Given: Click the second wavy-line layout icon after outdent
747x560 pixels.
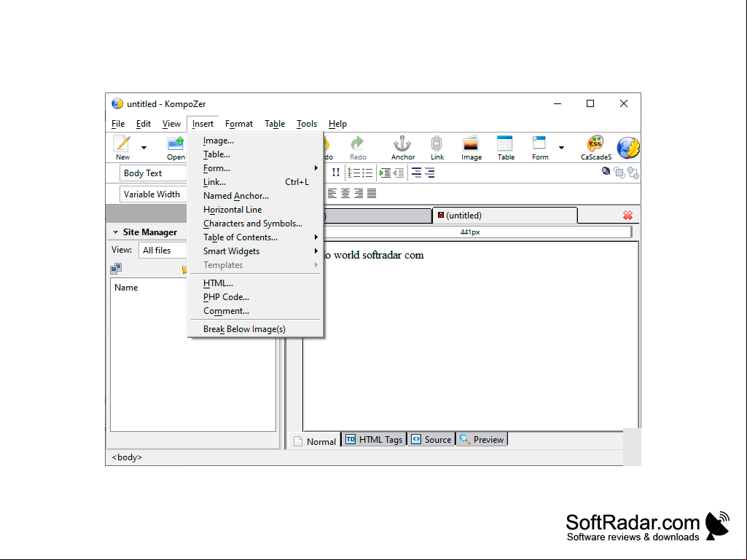Looking at the screenshot, I should click(429, 173).
